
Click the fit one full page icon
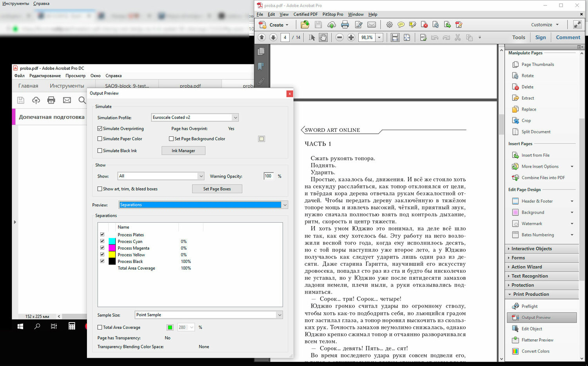[x=407, y=37]
